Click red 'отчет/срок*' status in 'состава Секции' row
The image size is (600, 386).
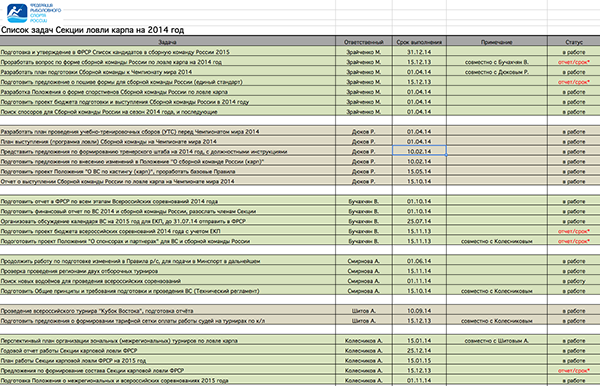click(x=574, y=370)
